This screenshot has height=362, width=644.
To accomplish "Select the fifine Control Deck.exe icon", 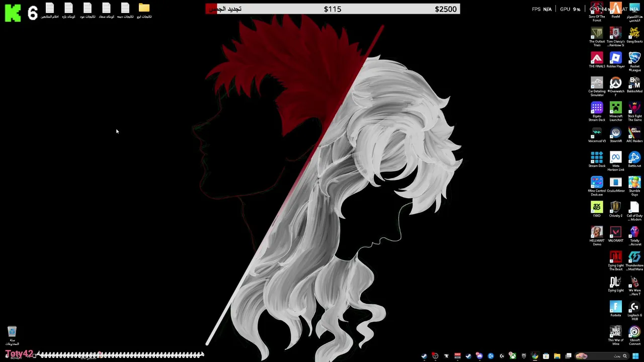I will [x=597, y=187].
